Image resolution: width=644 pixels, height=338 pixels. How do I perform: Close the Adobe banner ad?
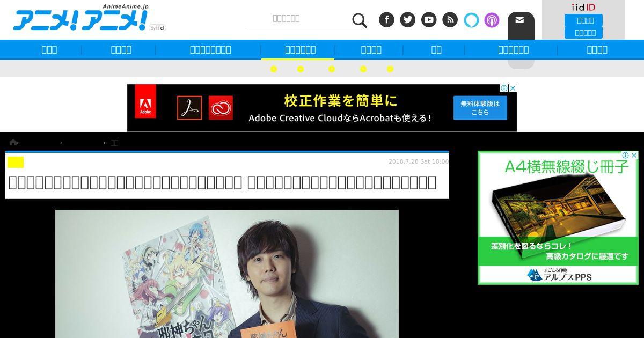[x=513, y=88]
